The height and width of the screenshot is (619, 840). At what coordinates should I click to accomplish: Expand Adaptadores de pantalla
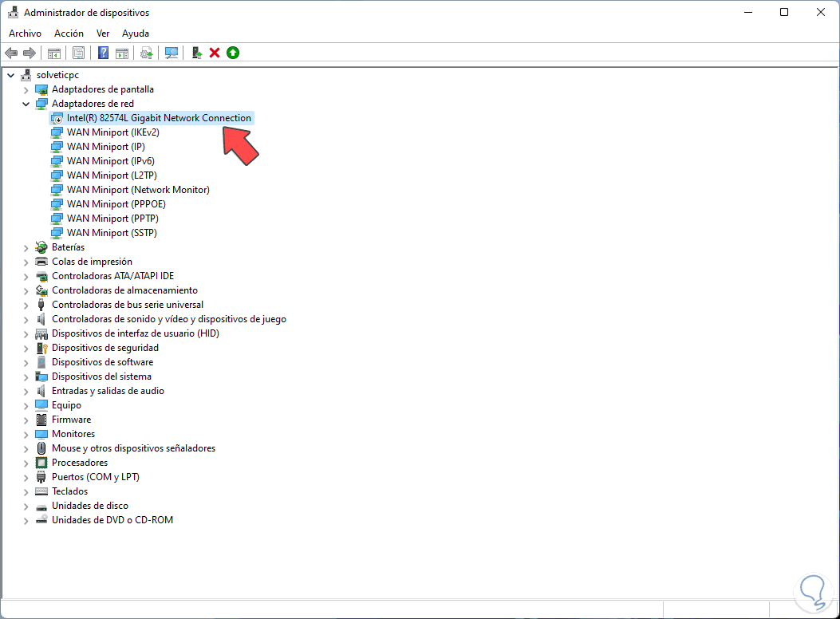(26, 90)
